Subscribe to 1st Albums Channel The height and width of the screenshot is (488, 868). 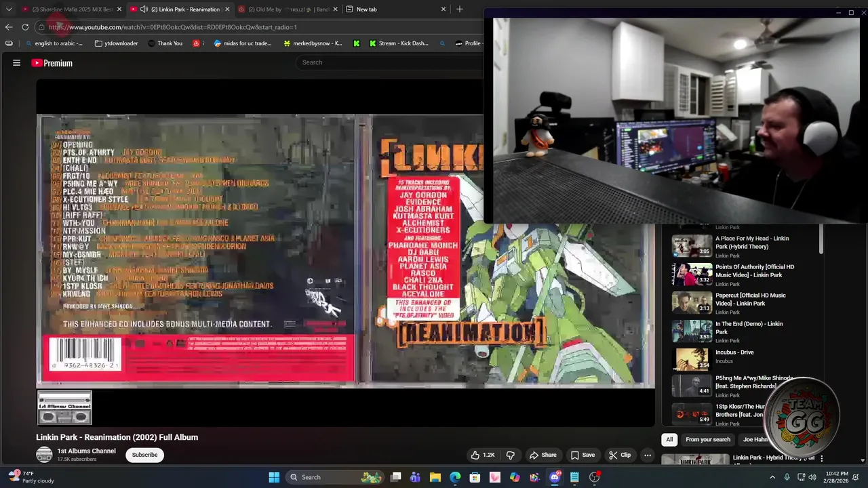point(144,455)
